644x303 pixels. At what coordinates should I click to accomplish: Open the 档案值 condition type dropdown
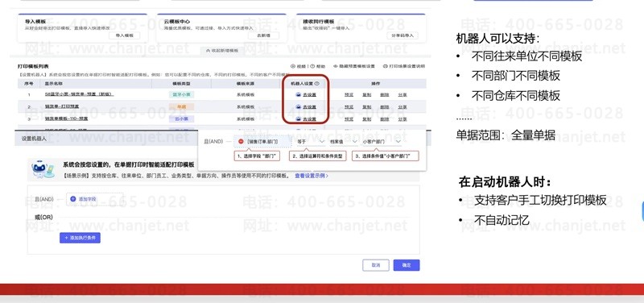(x=344, y=142)
